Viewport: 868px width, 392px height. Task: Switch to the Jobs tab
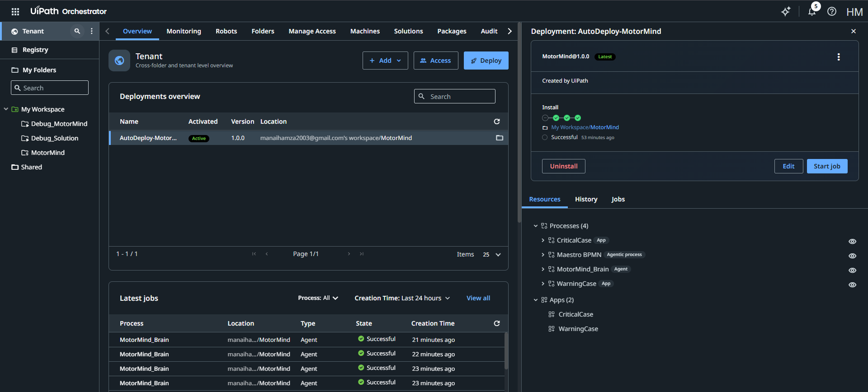(618, 199)
